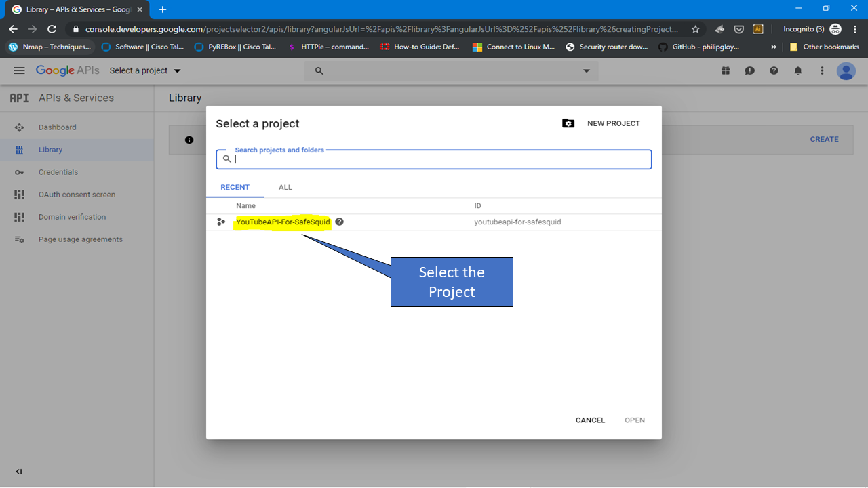Click the project help icon beside YouTubeAPI-For-SafeSquid
Viewport: 868px width, 488px height.
(x=339, y=222)
